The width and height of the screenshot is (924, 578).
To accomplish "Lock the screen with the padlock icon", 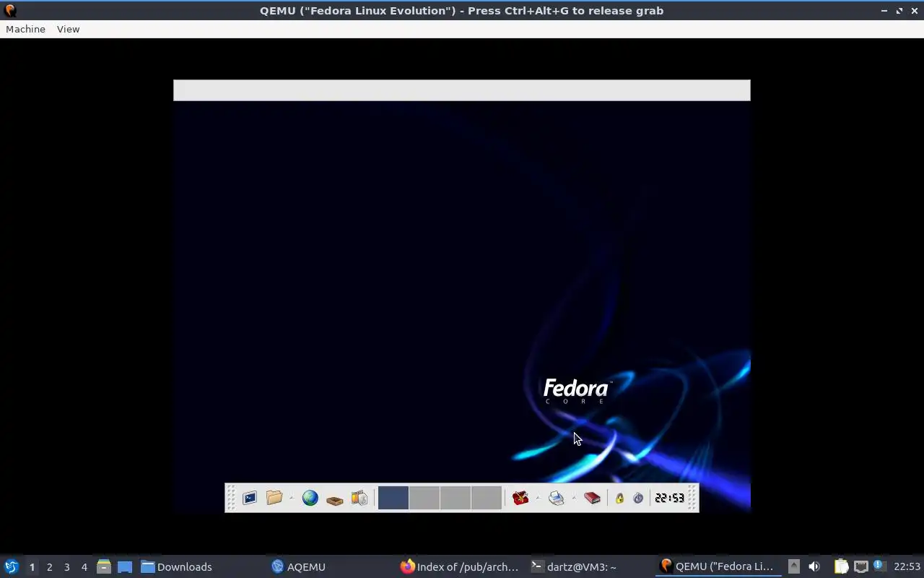I will pyautogui.click(x=619, y=498).
